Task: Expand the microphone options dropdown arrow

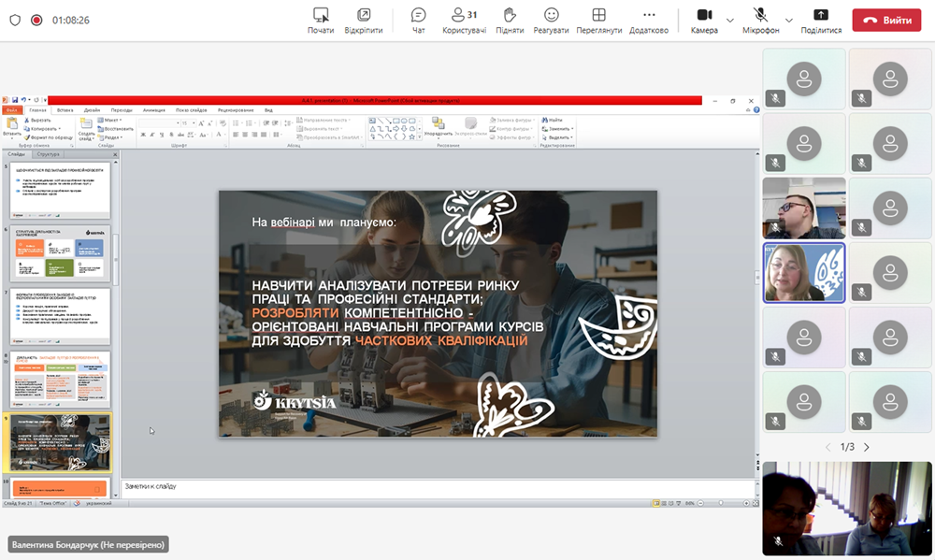Action: point(788,20)
